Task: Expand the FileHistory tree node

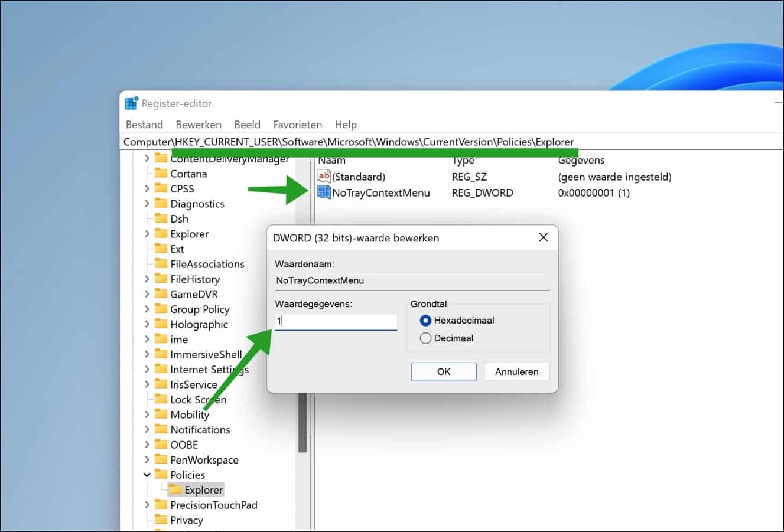Action: click(x=147, y=279)
